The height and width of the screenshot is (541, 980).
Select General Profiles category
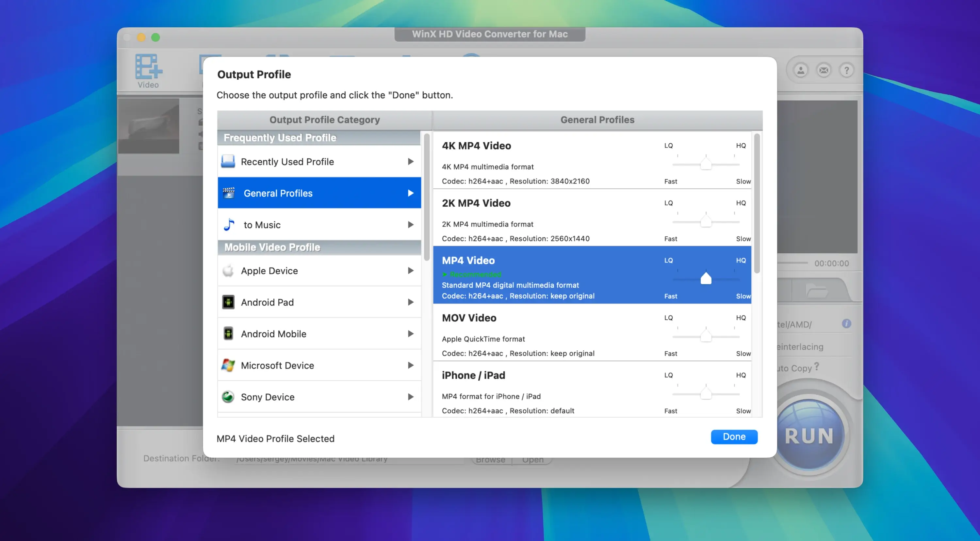click(319, 193)
